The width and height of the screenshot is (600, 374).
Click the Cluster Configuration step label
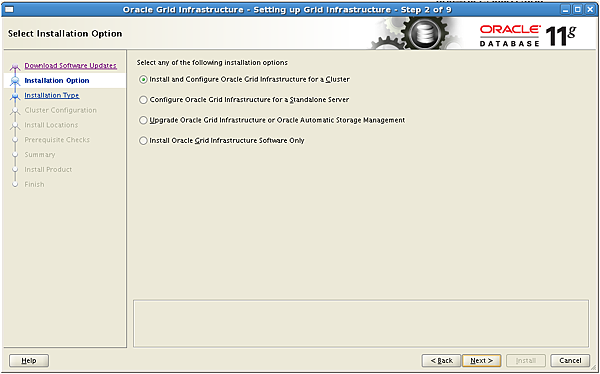coord(60,110)
